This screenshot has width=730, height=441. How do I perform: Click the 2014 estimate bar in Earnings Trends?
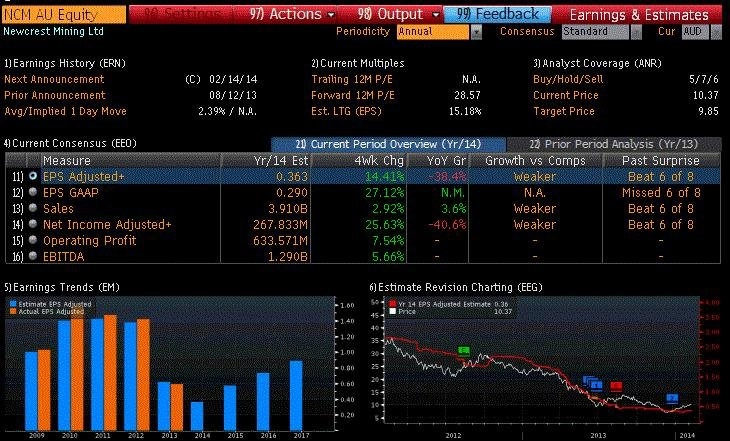[x=197, y=416]
